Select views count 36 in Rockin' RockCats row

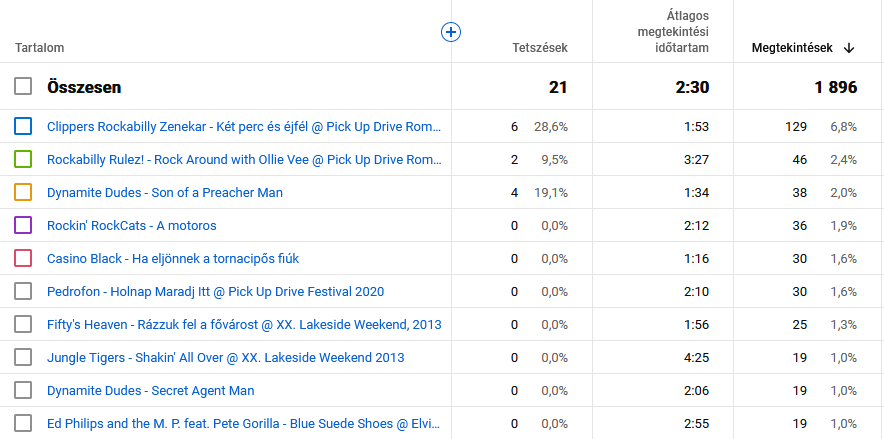coord(799,226)
